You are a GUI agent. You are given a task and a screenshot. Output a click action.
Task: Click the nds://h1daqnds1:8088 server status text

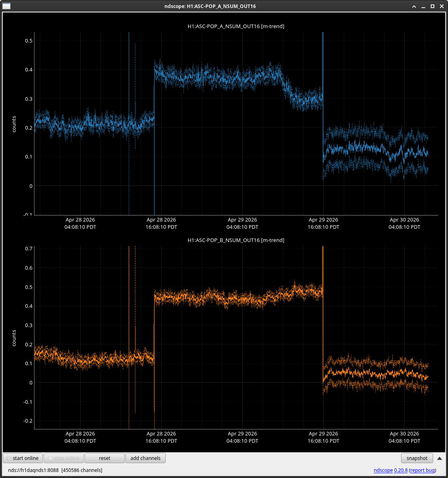pyautogui.click(x=33, y=470)
